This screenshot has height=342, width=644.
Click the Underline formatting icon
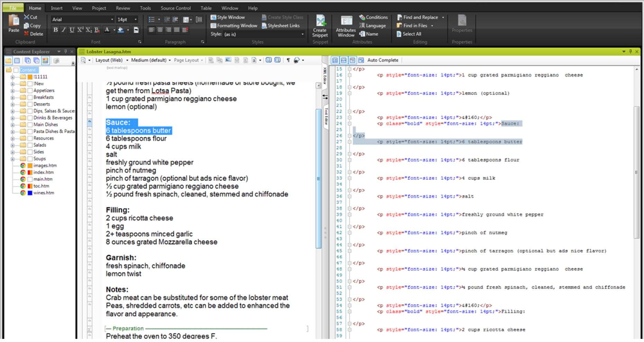(72, 30)
